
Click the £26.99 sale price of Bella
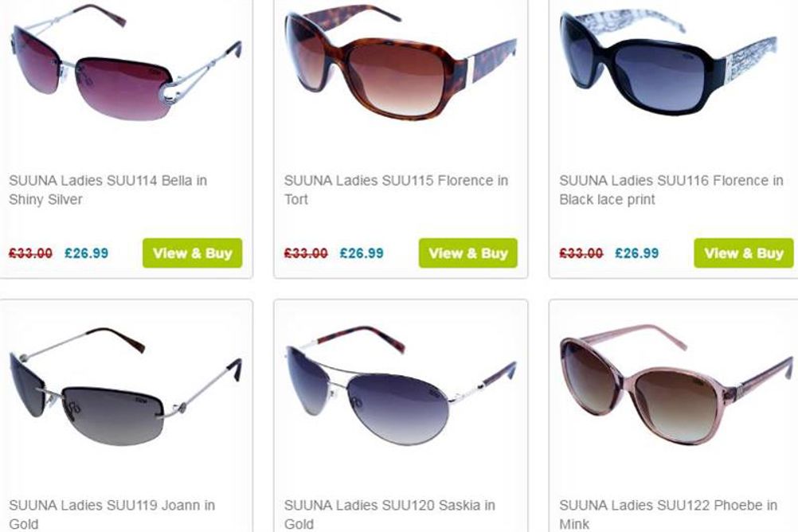click(87, 253)
